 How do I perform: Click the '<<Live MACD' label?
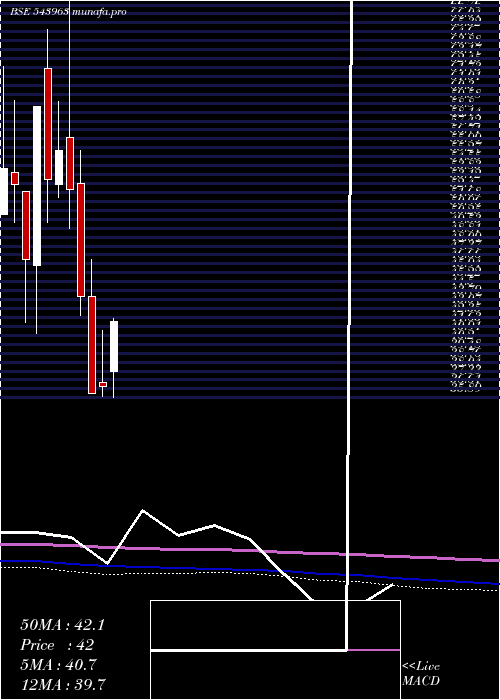(x=421, y=674)
